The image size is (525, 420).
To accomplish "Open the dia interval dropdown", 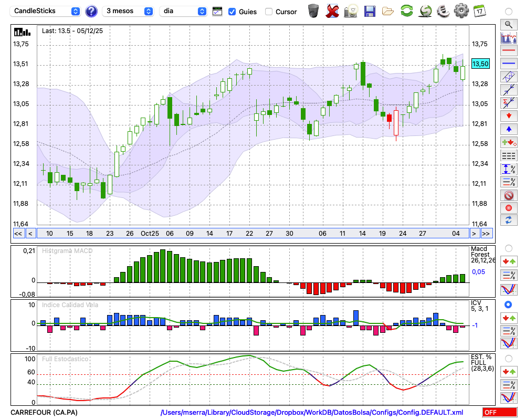I will point(184,11).
